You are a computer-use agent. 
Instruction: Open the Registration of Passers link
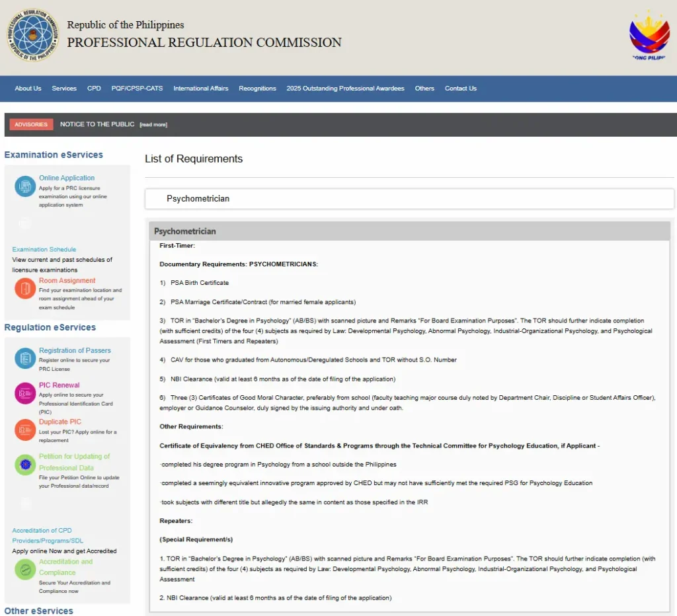pos(75,350)
